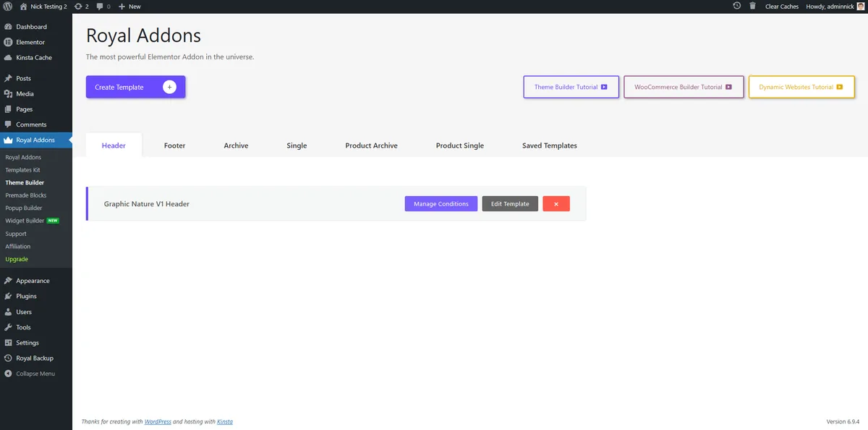Switch to the Archive tab
This screenshot has height=430, width=868.
(x=236, y=146)
